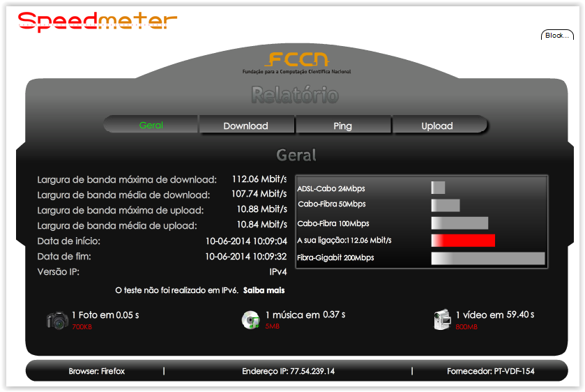Follow the Saiba mais link
Viewport: 585px width, 392px height.
click(264, 290)
